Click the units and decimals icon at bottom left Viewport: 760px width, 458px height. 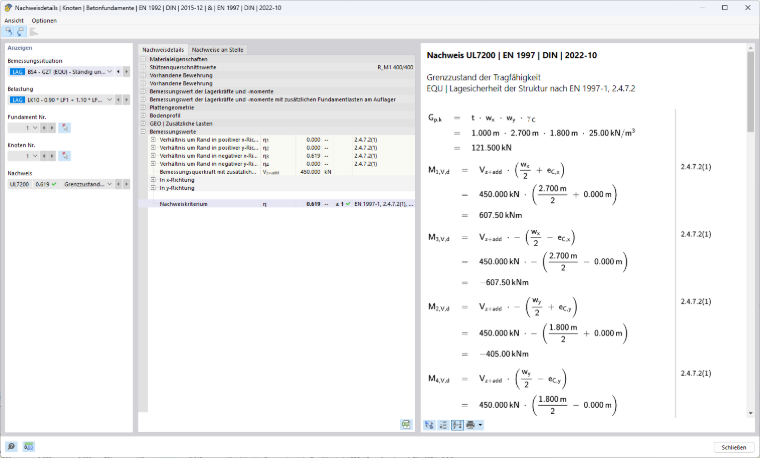pos(29,446)
